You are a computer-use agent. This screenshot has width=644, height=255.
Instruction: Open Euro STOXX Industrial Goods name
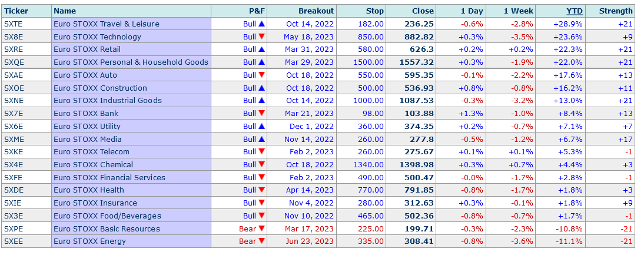coord(108,100)
